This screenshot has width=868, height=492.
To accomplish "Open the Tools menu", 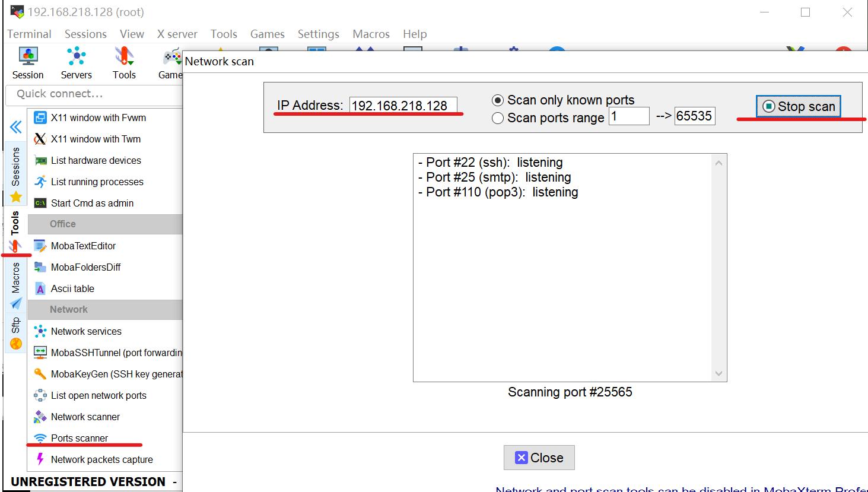I will 224,34.
